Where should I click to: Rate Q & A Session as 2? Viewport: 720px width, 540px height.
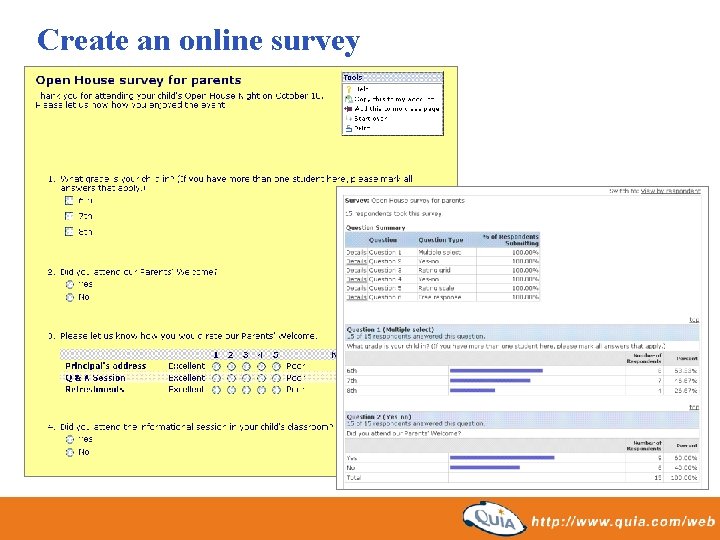[x=231, y=378]
